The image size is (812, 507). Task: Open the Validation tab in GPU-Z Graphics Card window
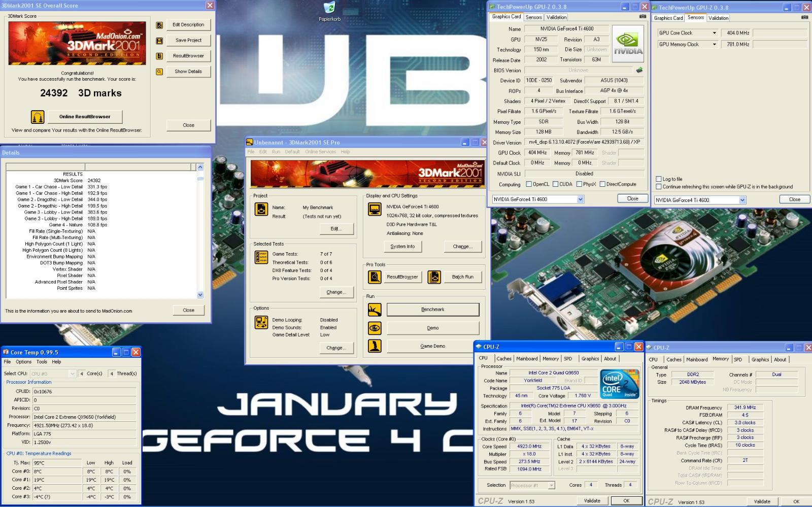(556, 17)
